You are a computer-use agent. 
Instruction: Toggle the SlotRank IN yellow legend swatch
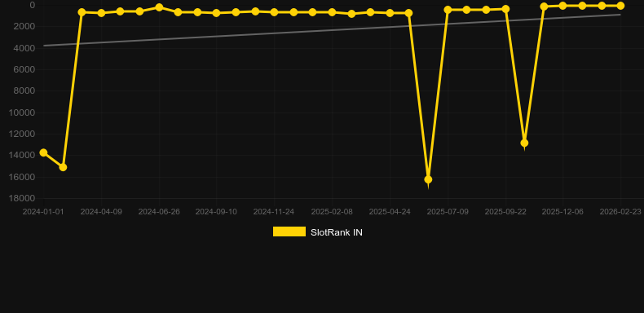pos(289,231)
